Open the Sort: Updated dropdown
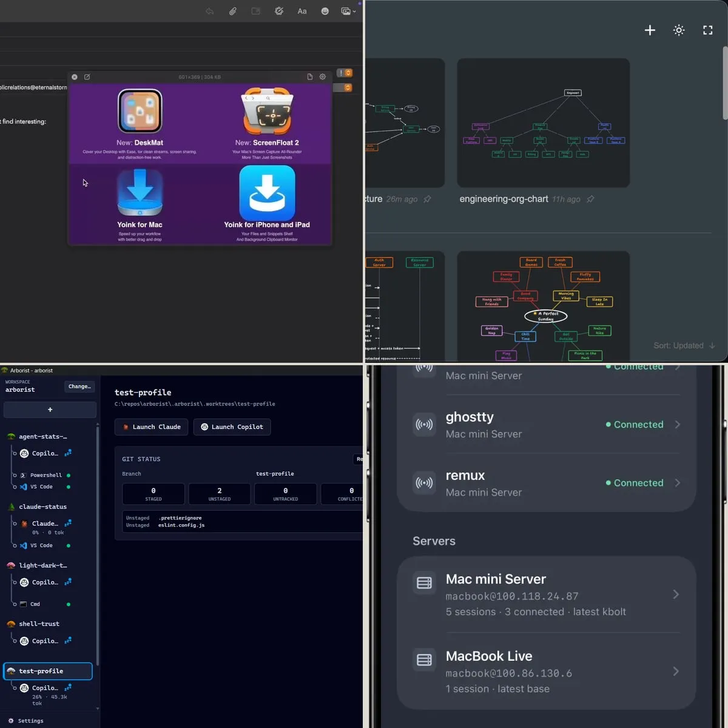728x728 pixels. coord(684,346)
